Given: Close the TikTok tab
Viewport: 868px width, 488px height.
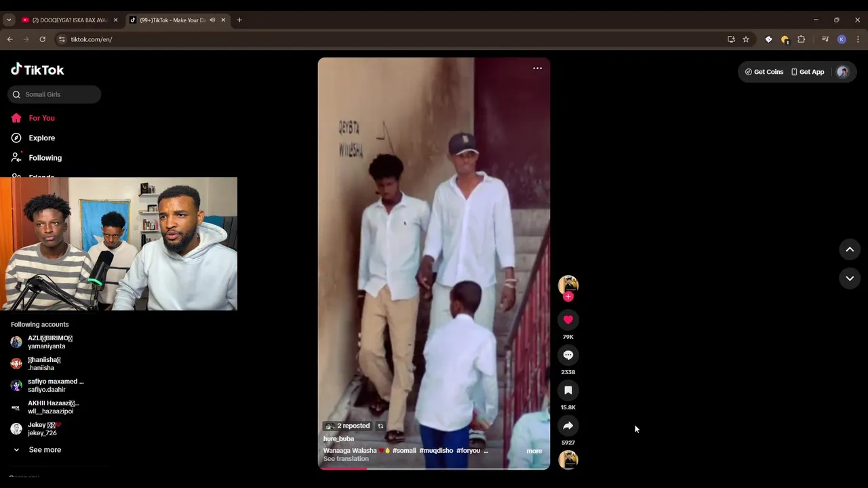Looking at the screenshot, I should coord(223,20).
